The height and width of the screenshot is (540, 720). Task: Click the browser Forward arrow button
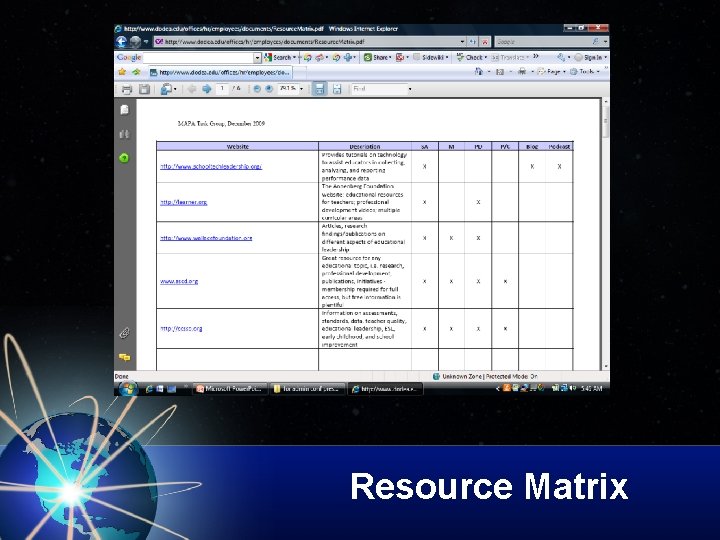(x=135, y=42)
